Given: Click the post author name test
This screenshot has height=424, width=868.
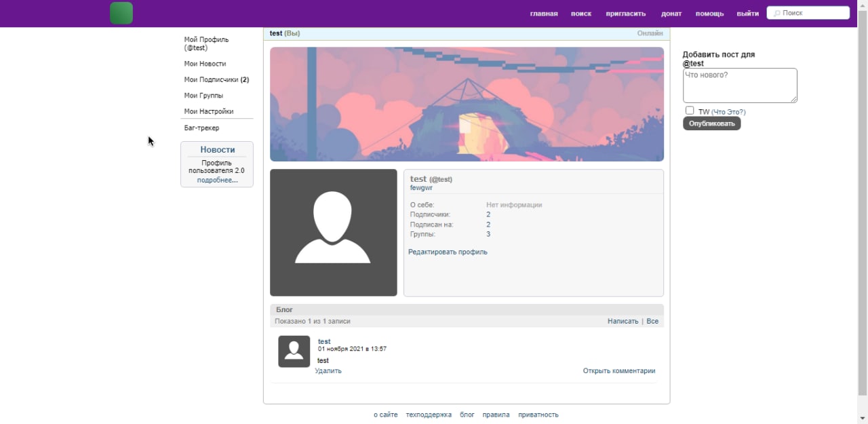Looking at the screenshot, I should 324,342.
